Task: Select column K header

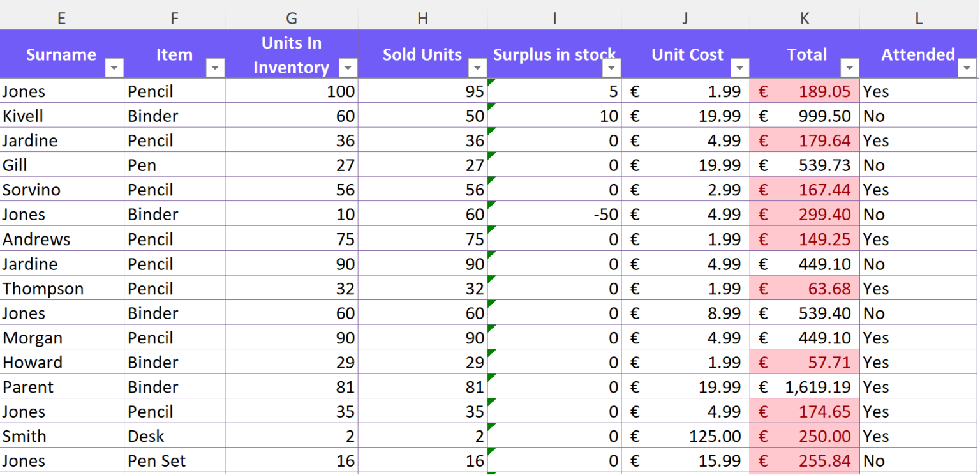Action: (x=805, y=19)
